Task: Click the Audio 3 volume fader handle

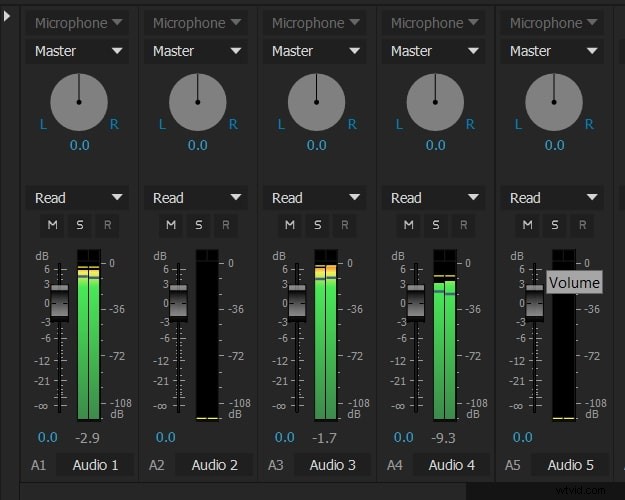Action: click(x=297, y=303)
